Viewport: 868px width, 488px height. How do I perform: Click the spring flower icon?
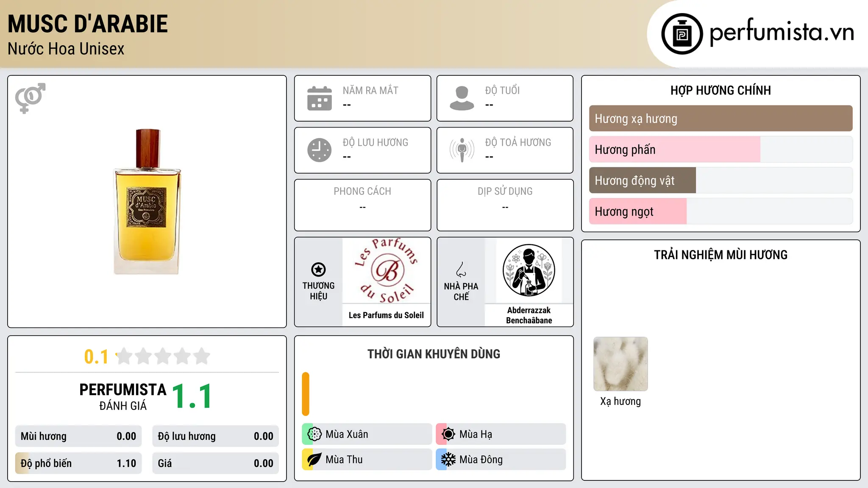point(314,434)
